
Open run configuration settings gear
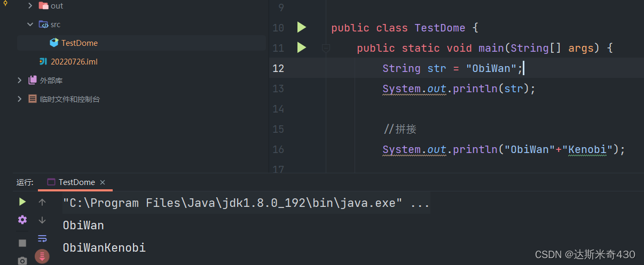tap(22, 220)
